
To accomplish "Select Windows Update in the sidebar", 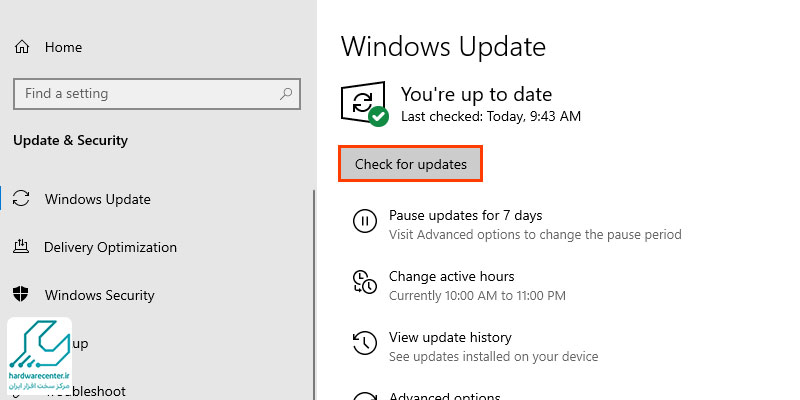I will click(x=98, y=199).
